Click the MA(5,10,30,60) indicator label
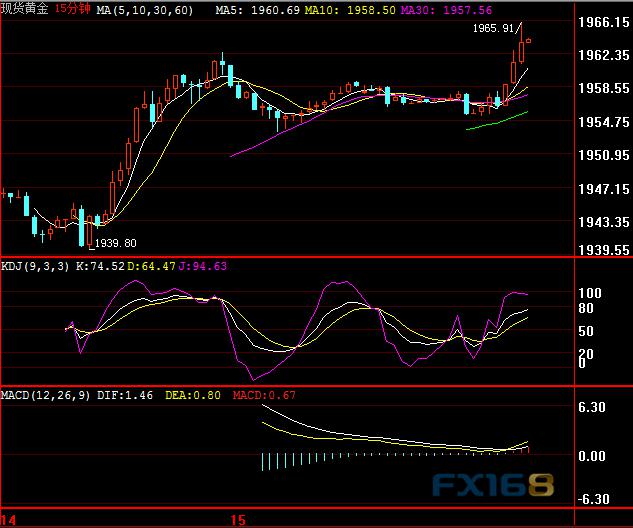Viewport: 633px width, 528px height. point(145,10)
